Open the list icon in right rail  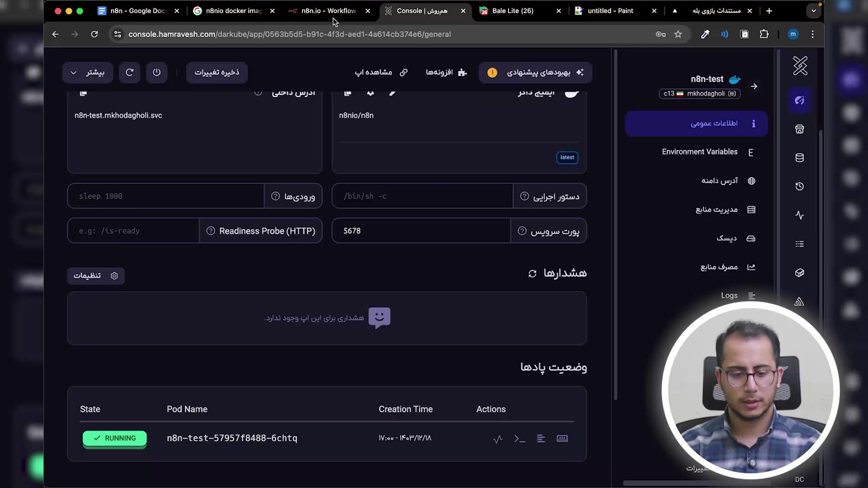pos(799,244)
